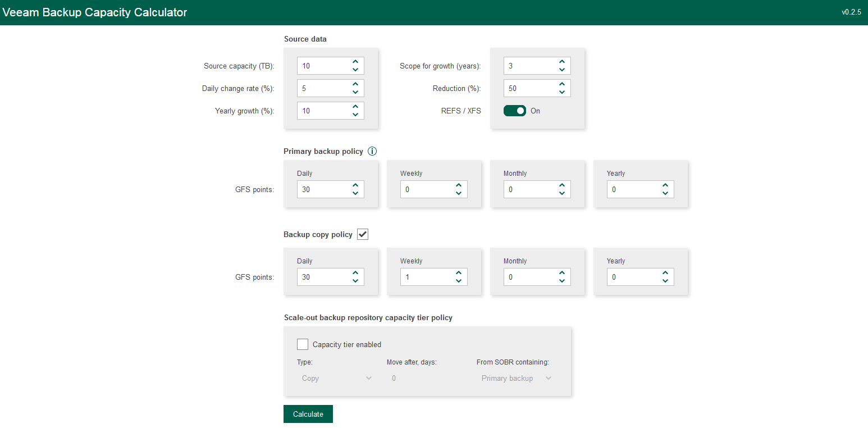The width and height of the screenshot is (868, 428).
Task: Decrease Daily change rate down arrow
Action: pos(355,92)
